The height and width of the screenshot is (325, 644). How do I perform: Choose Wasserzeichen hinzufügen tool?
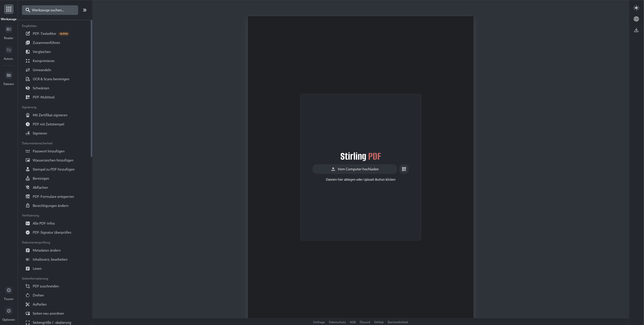pos(53,160)
